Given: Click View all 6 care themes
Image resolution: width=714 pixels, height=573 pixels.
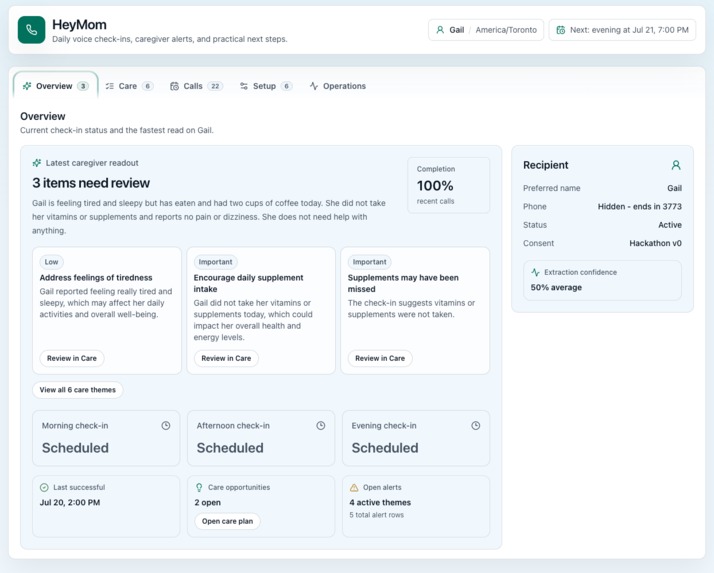Looking at the screenshot, I should pos(78,390).
